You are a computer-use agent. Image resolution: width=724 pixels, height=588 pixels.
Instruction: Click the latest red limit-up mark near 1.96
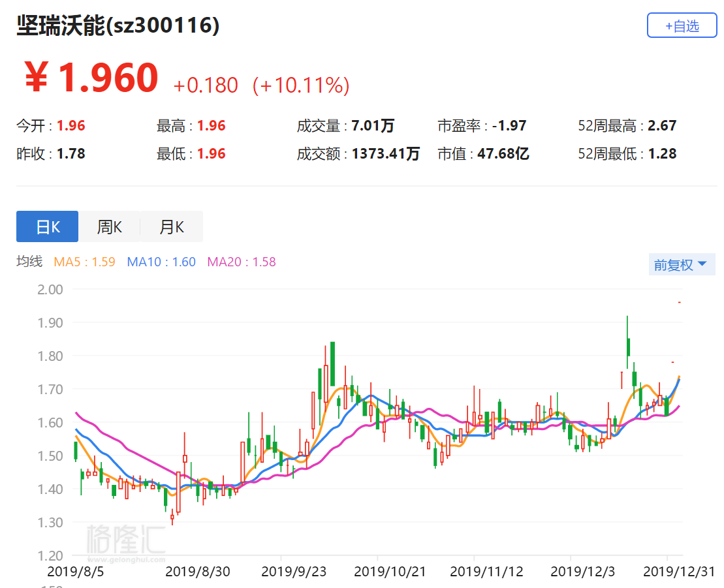click(x=680, y=302)
